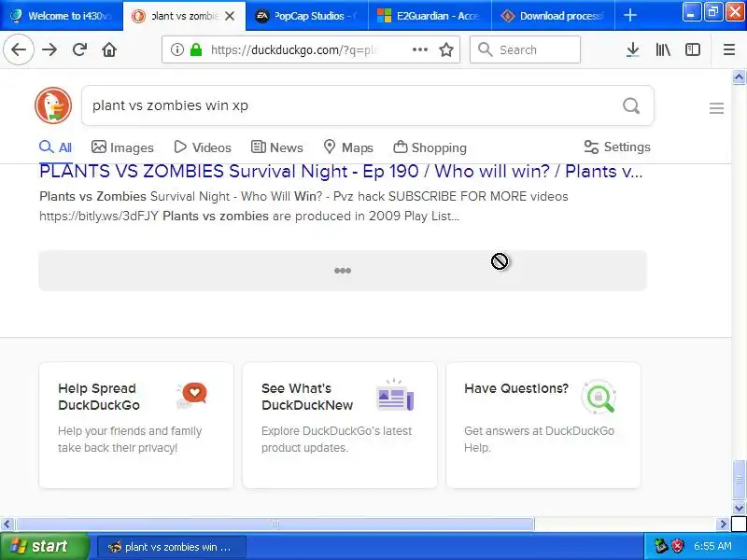Open Help Spread DuckDuckGo card
This screenshot has height=560, width=747.
(x=136, y=426)
